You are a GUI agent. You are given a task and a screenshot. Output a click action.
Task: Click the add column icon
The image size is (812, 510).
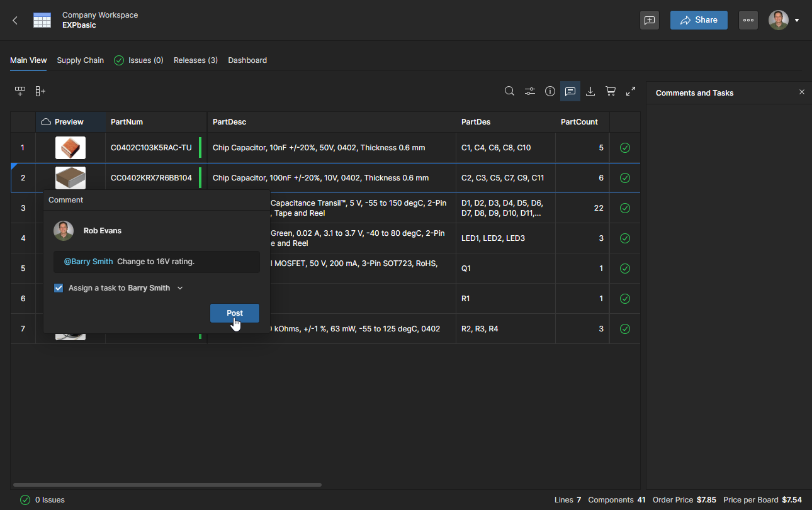pyautogui.click(x=40, y=91)
